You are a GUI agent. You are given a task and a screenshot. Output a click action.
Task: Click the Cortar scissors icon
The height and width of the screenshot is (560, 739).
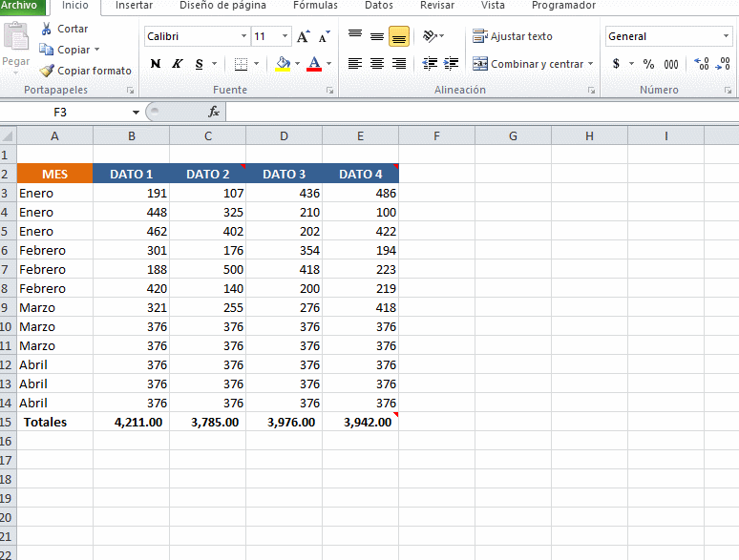(x=46, y=29)
